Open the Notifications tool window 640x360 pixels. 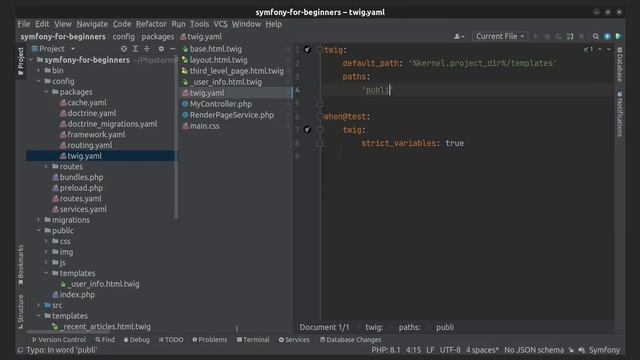click(620, 114)
